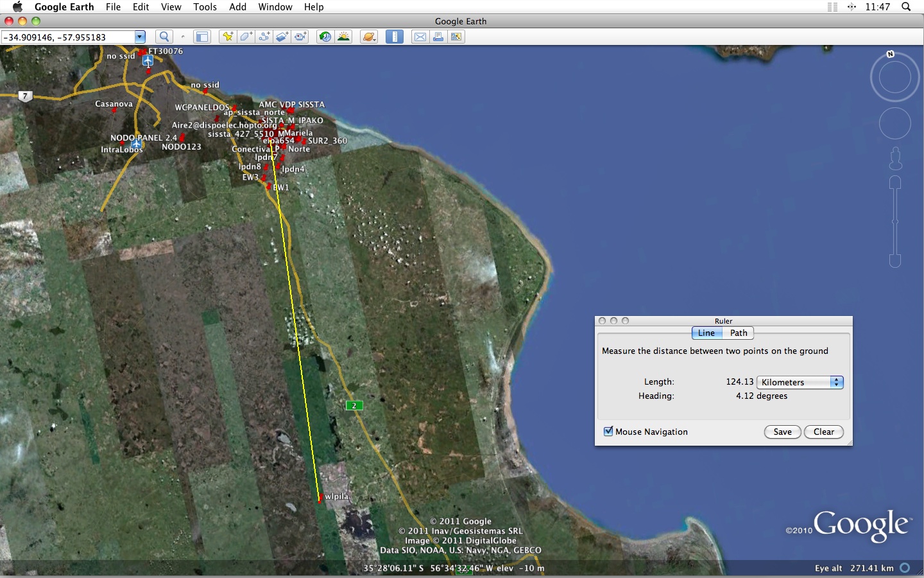Switch to the Path tab in Ruler

pyautogui.click(x=739, y=333)
